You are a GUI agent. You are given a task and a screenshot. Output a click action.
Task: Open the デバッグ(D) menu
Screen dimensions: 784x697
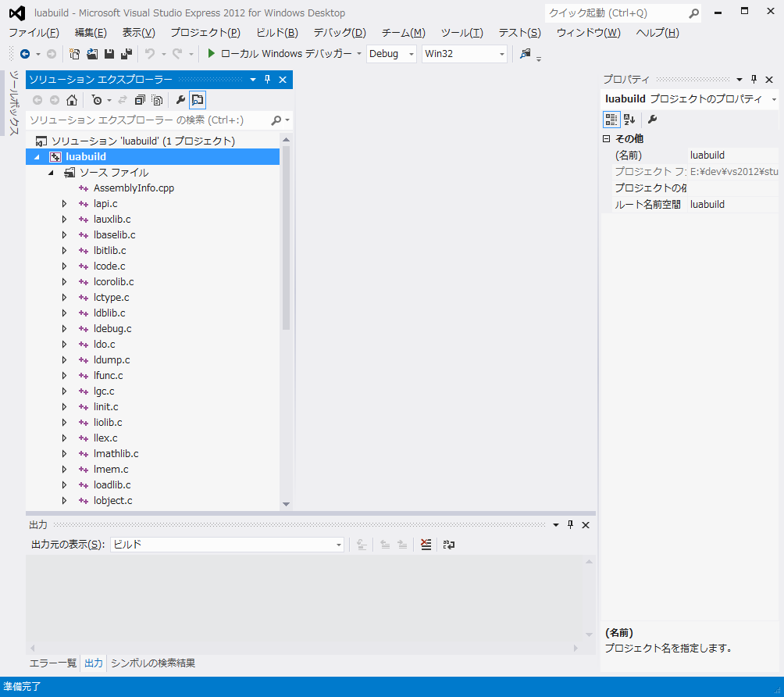click(340, 33)
